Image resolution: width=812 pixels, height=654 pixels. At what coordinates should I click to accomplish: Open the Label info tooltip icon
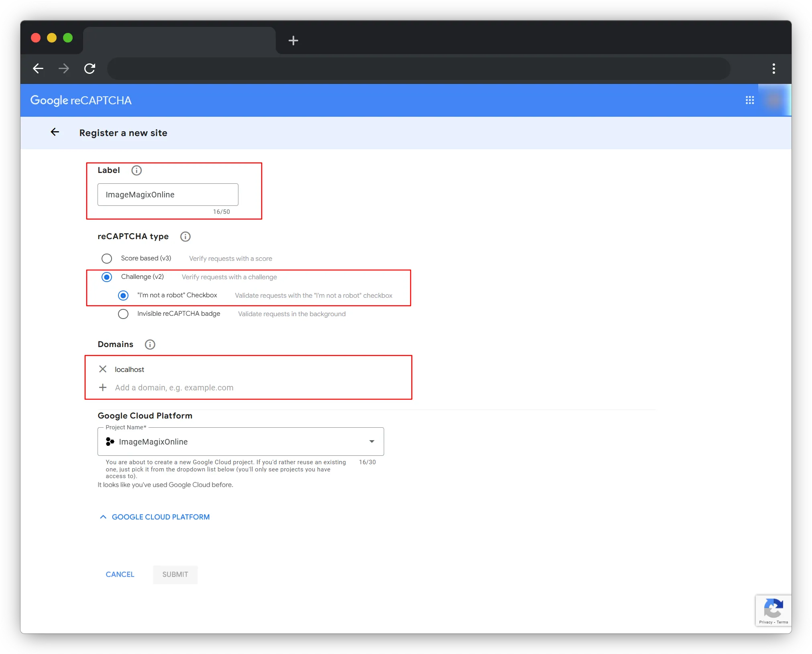[136, 170]
